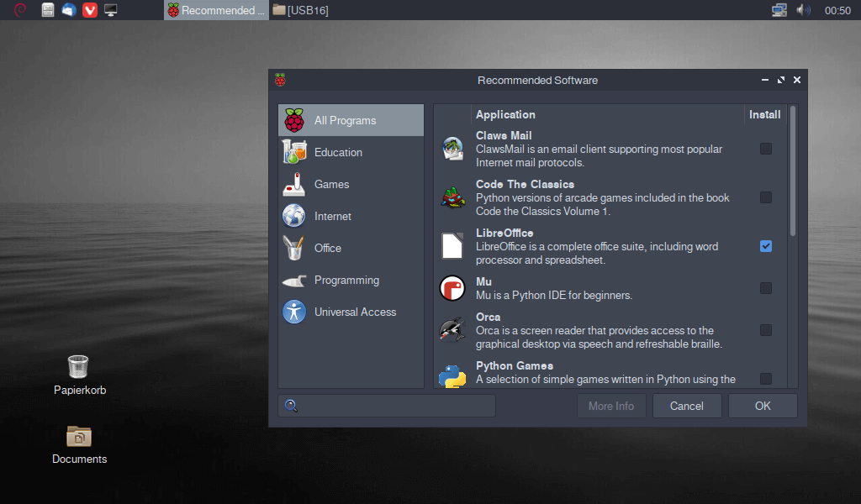Focus the software search field
The image size is (861, 504).
coord(387,406)
